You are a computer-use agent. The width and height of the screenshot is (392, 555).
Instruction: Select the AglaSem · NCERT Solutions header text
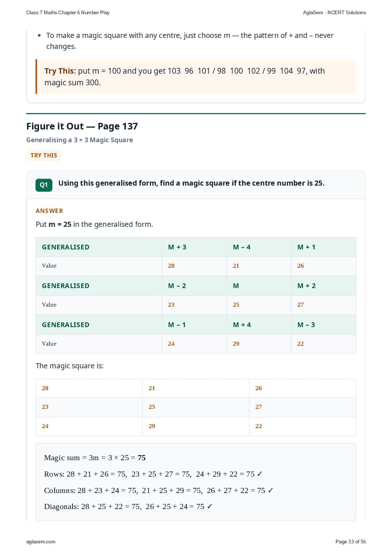point(334,12)
